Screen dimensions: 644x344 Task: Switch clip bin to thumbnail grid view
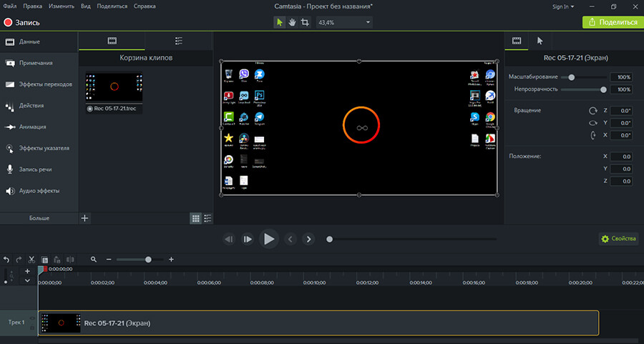(195, 218)
